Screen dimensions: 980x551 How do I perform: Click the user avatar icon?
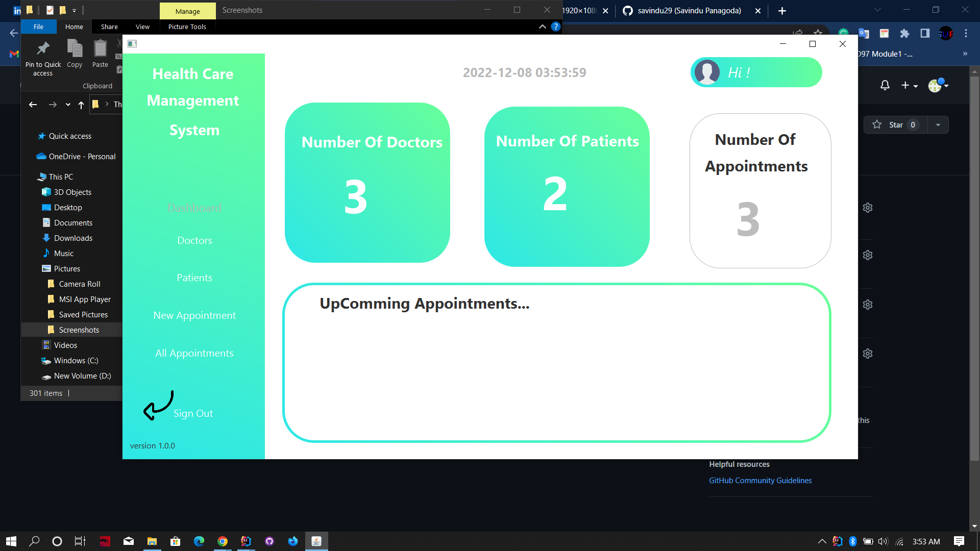[x=707, y=72]
